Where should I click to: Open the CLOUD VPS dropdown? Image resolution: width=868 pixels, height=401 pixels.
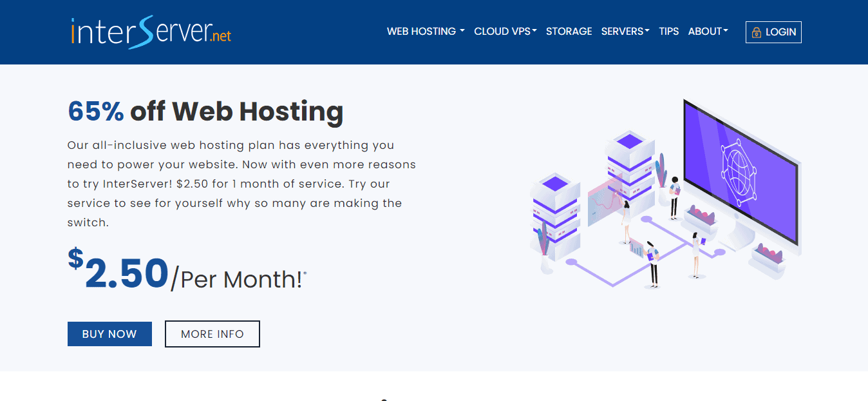click(x=505, y=31)
